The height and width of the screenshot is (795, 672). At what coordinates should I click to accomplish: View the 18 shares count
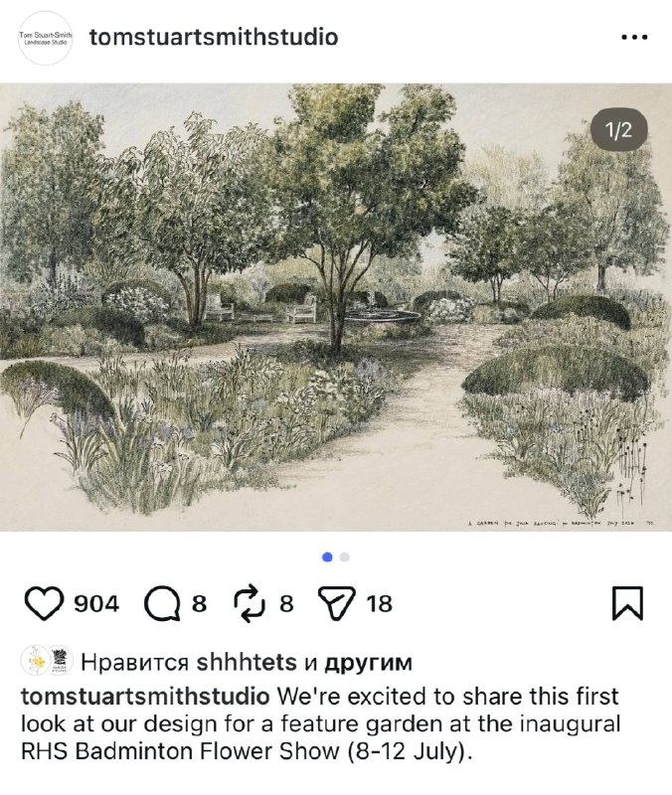pyautogui.click(x=380, y=604)
